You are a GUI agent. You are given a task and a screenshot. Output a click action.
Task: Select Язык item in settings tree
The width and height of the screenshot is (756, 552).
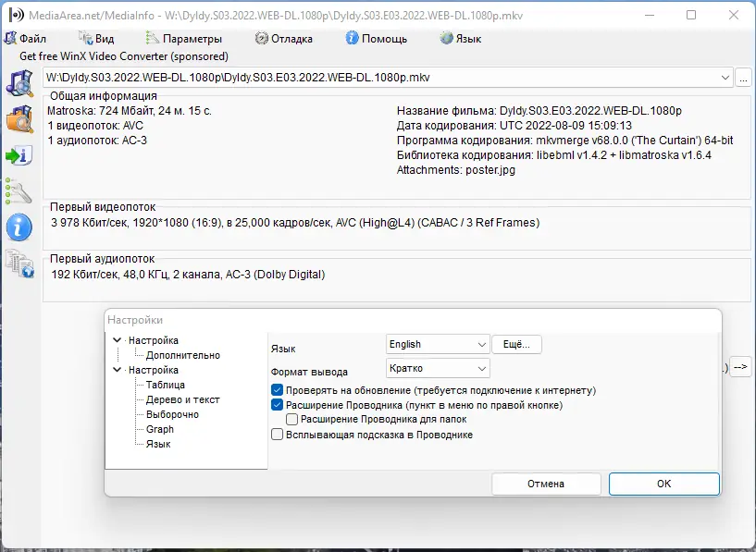[x=158, y=444]
